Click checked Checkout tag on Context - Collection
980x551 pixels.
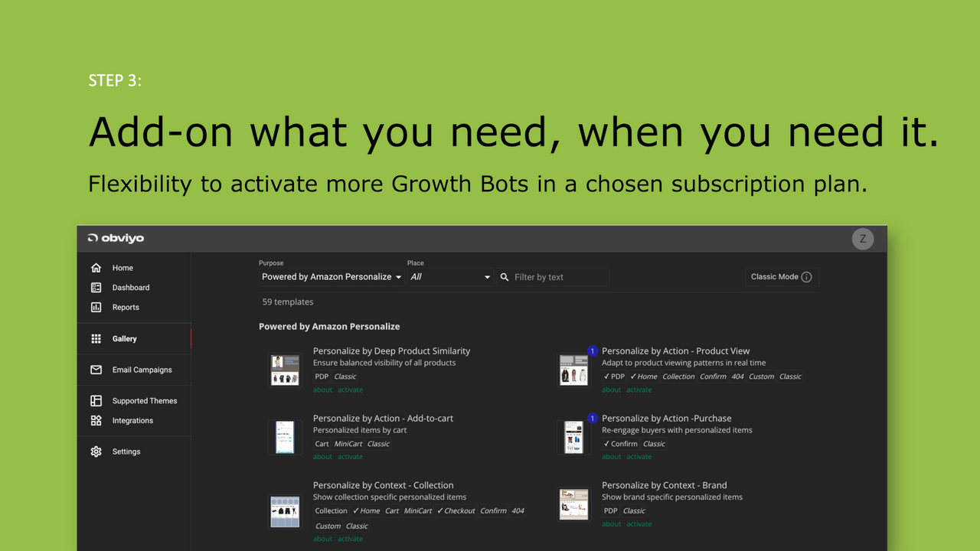456,511
